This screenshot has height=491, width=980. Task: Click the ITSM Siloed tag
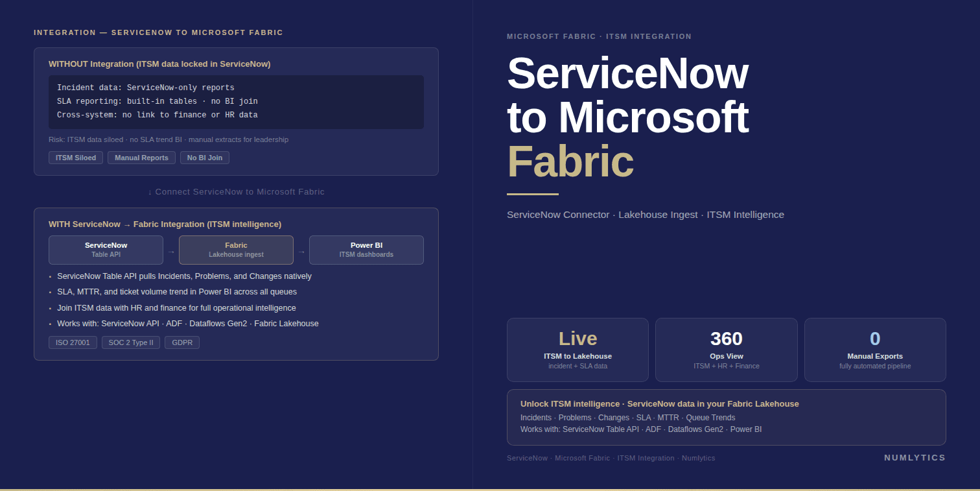pyautogui.click(x=76, y=158)
